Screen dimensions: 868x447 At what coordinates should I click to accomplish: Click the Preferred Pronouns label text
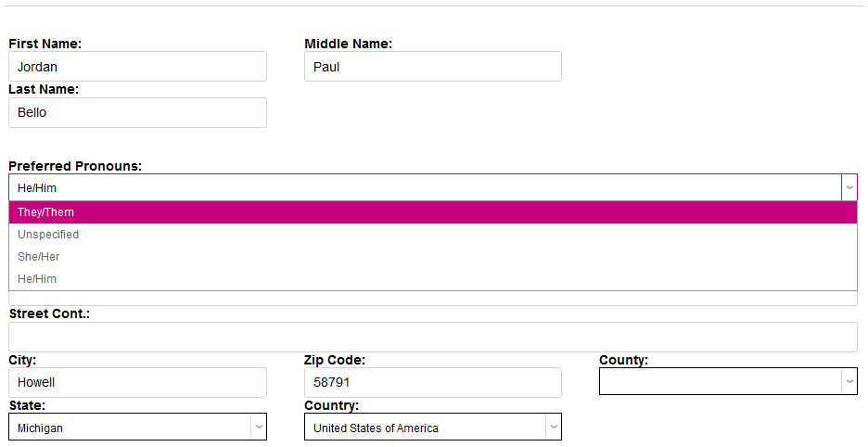tap(75, 166)
